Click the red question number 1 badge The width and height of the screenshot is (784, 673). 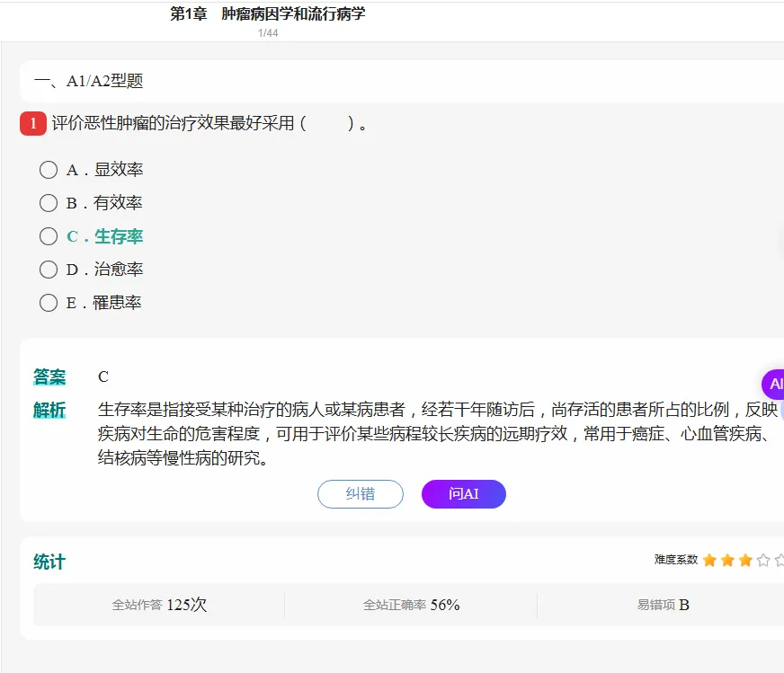click(33, 123)
